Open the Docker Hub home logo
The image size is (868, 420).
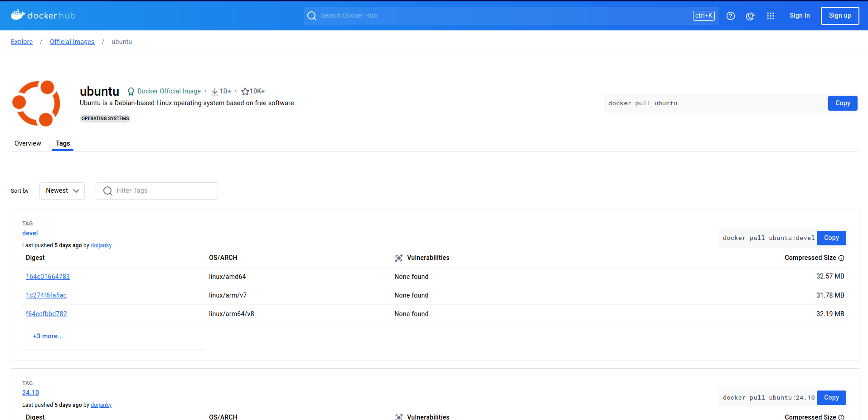[x=43, y=15]
